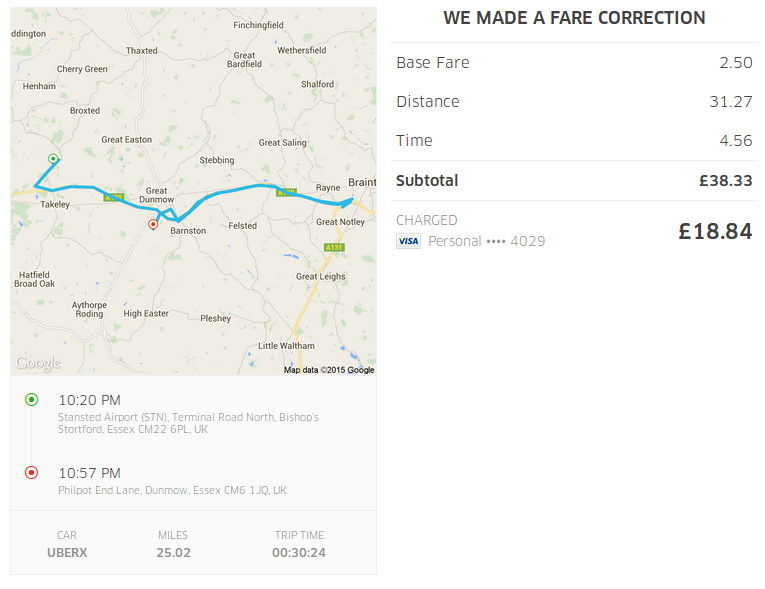The image size is (765, 589).
Task: Select the Stansted Airport pickup address
Action: coord(188,423)
